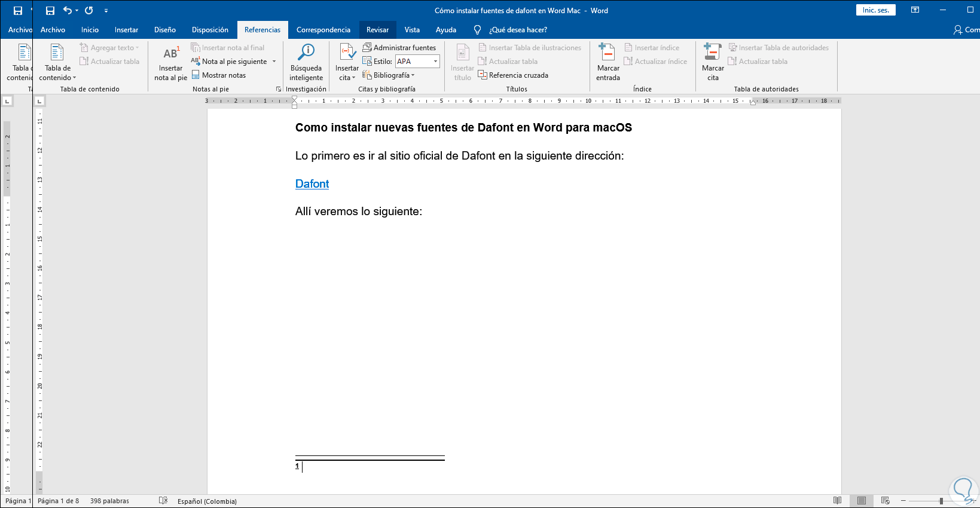
Task: Click the Dafont hyperlink in document
Action: click(x=312, y=184)
